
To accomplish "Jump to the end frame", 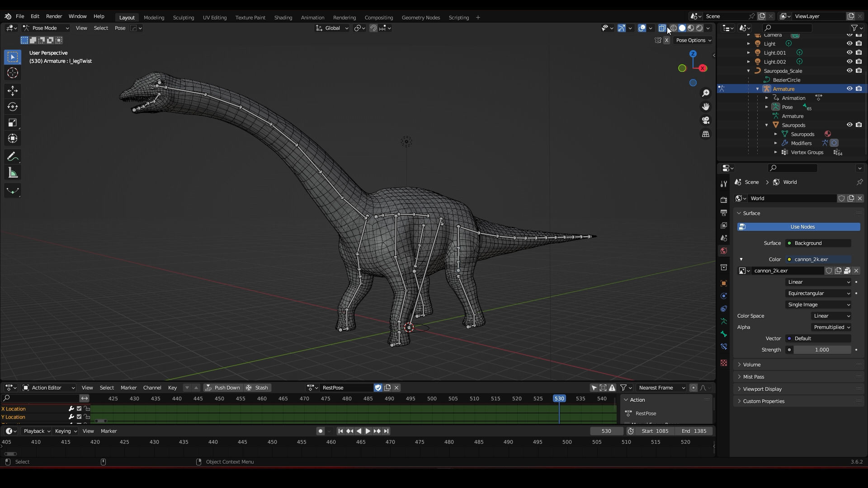I will pos(387,431).
